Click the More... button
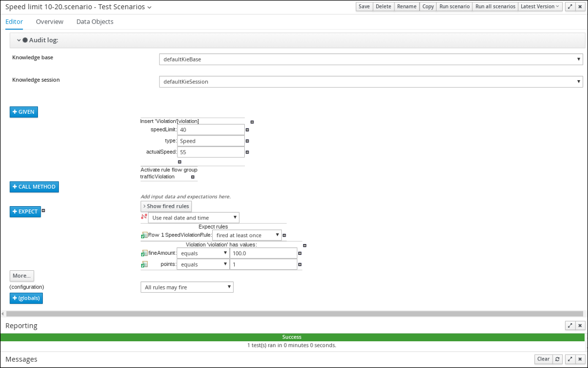 22,276
